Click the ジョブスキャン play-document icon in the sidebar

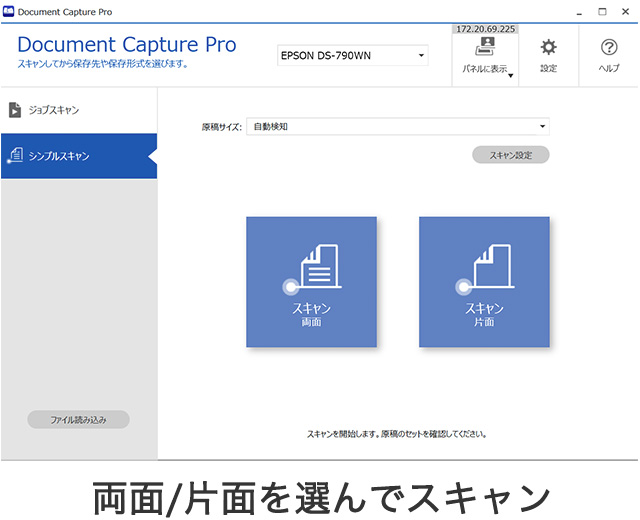[15, 110]
